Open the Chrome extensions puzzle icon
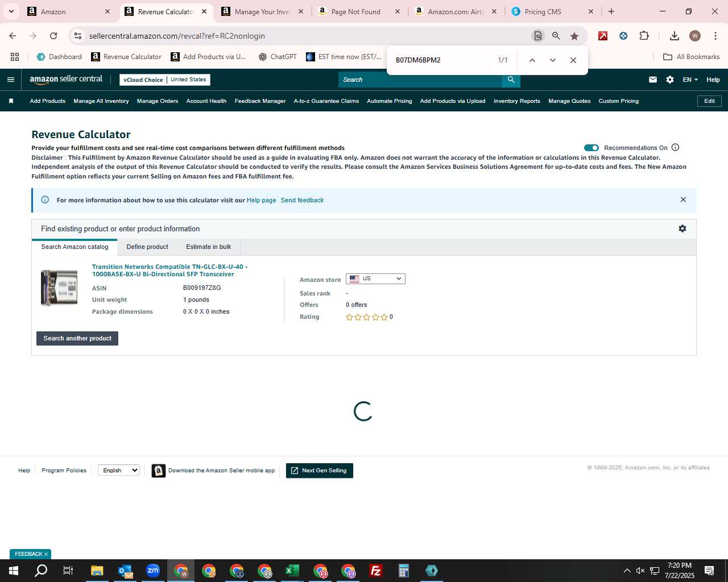This screenshot has height=582, width=728. coord(644,36)
